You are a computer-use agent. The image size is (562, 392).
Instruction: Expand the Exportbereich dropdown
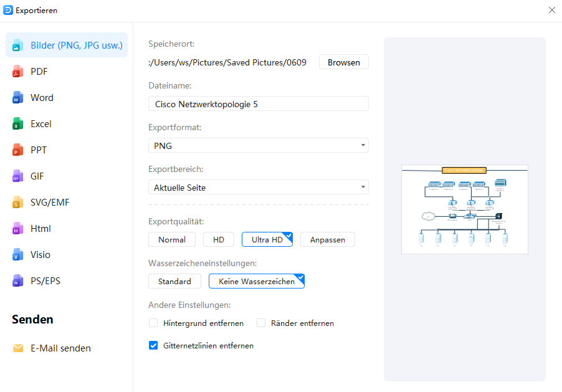coord(258,188)
